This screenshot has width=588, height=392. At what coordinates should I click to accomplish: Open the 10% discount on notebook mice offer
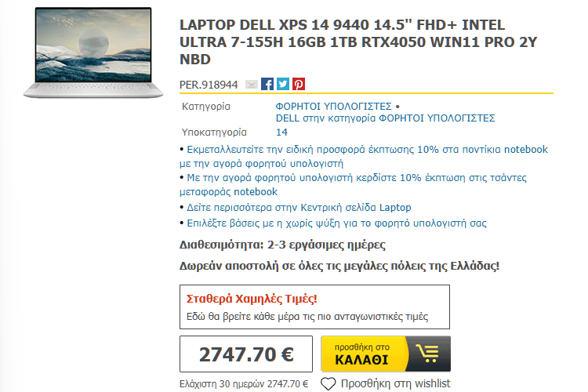363,157
